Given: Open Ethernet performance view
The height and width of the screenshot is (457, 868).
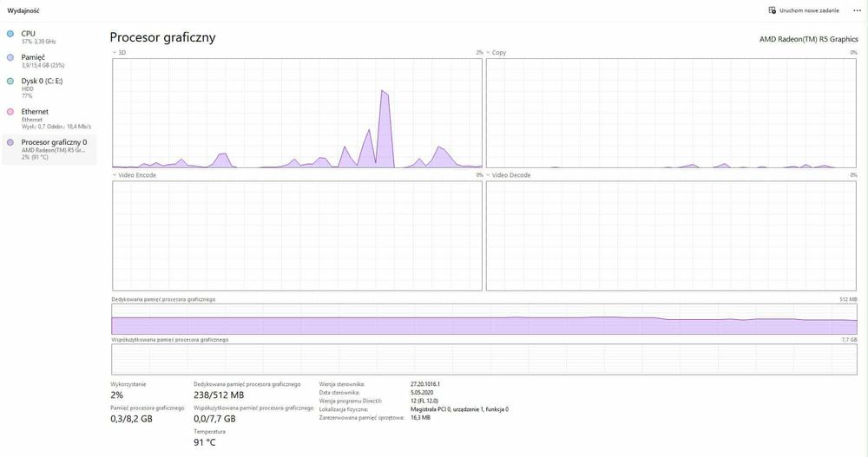Looking at the screenshot, I should [49, 119].
